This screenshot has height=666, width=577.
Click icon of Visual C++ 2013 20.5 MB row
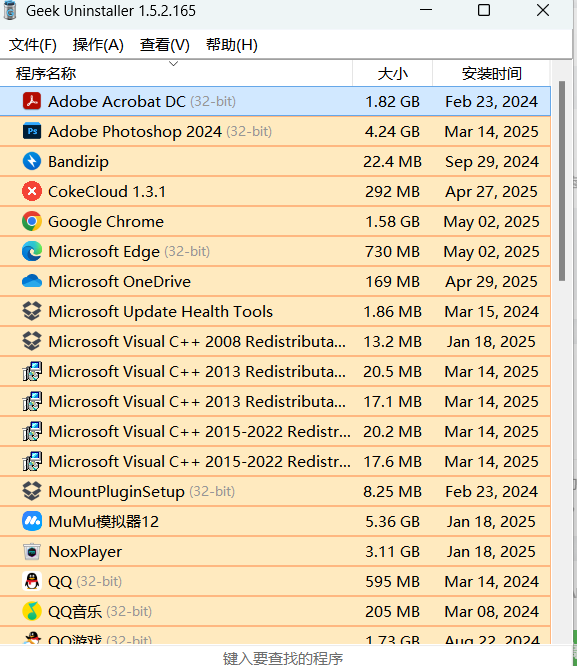click(x=32, y=371)
